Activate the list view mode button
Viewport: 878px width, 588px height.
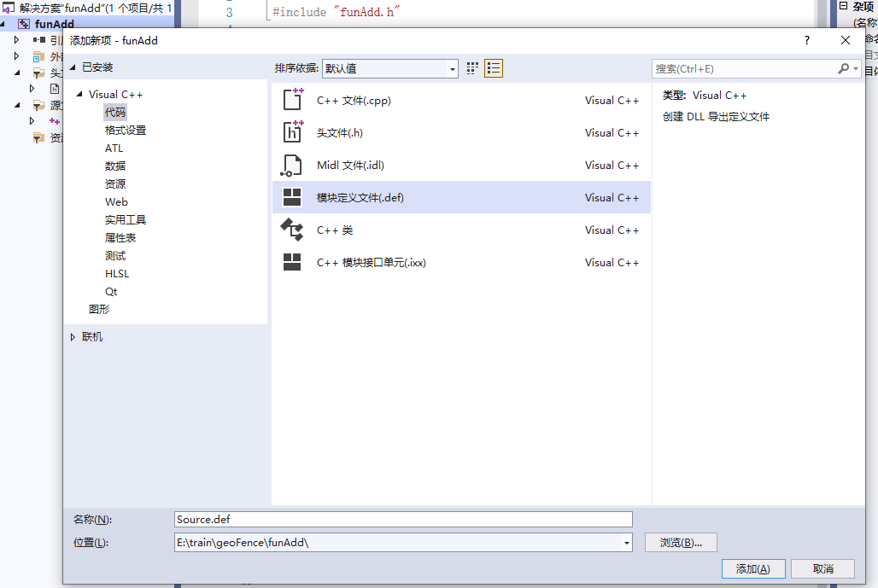click(493, 67)
